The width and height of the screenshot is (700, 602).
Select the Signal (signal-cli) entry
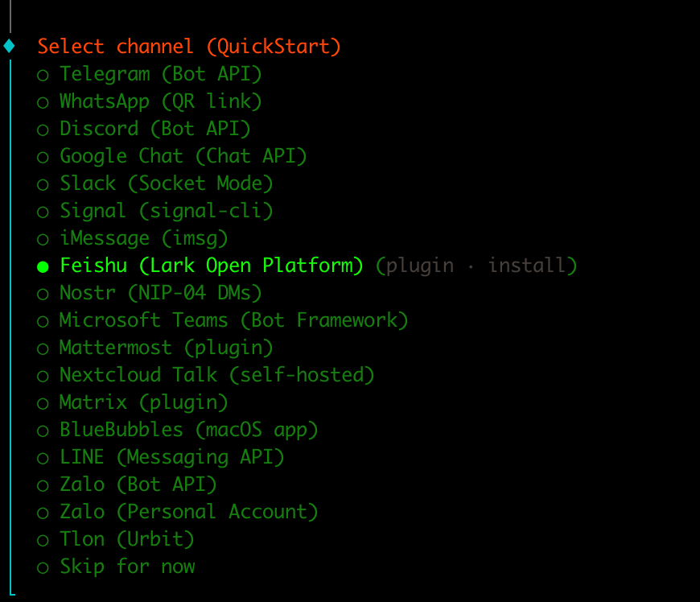coord(166,211)
